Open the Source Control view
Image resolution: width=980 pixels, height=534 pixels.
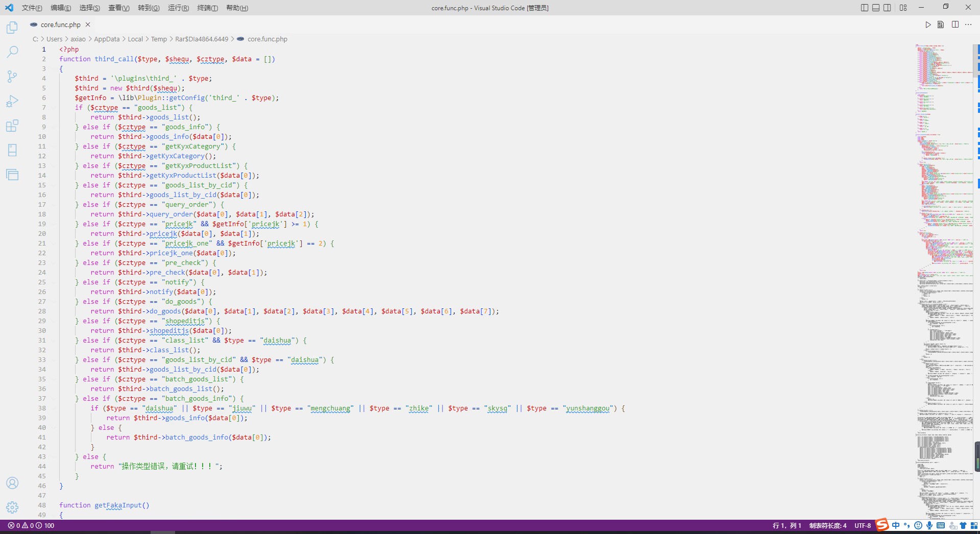click(12, 77)
